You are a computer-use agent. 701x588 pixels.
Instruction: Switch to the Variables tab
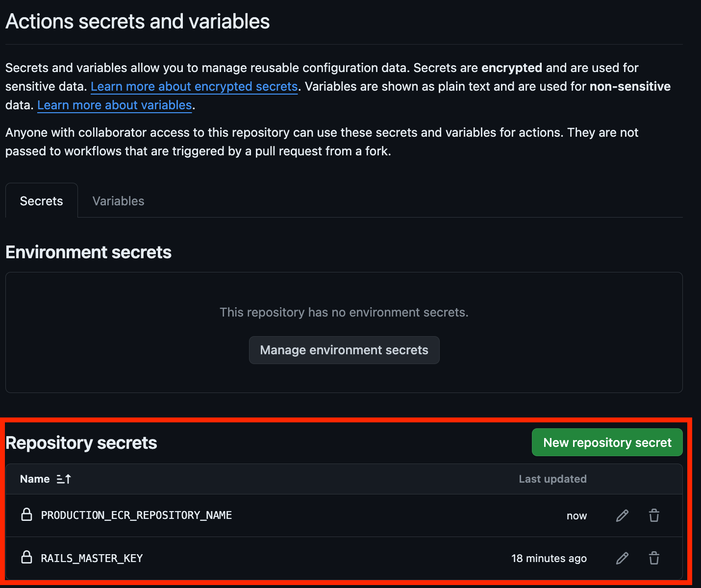tap(118, 200)
